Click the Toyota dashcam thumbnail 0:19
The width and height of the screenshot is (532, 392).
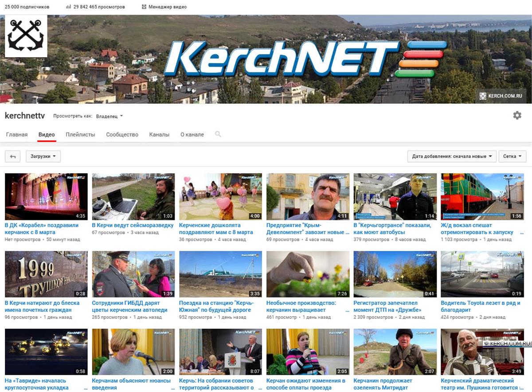[482, 274]
